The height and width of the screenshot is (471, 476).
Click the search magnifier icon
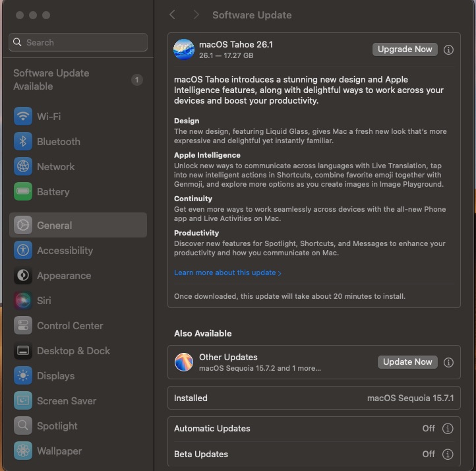tap(18, 42)
